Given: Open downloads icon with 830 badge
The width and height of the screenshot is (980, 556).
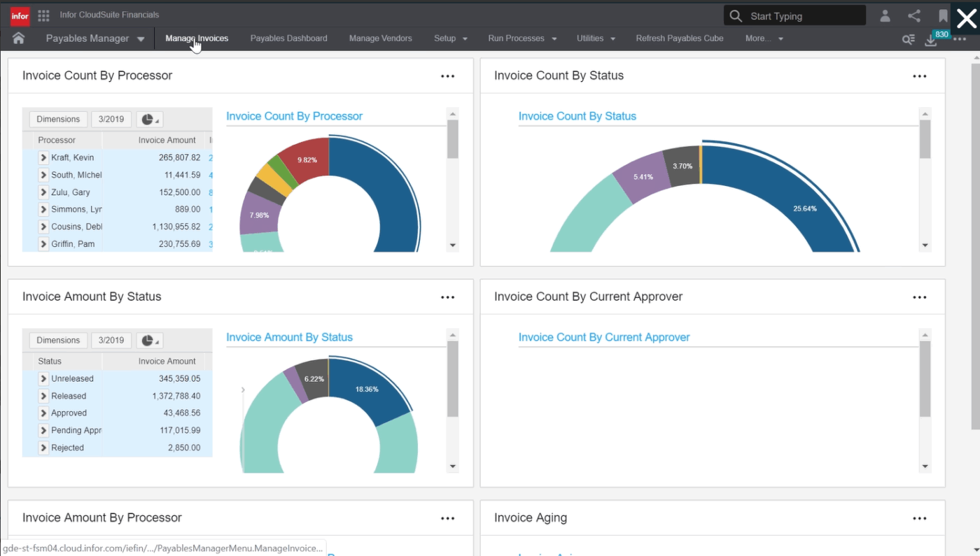Looking at the screenshot, I should (x=931, y=40).
